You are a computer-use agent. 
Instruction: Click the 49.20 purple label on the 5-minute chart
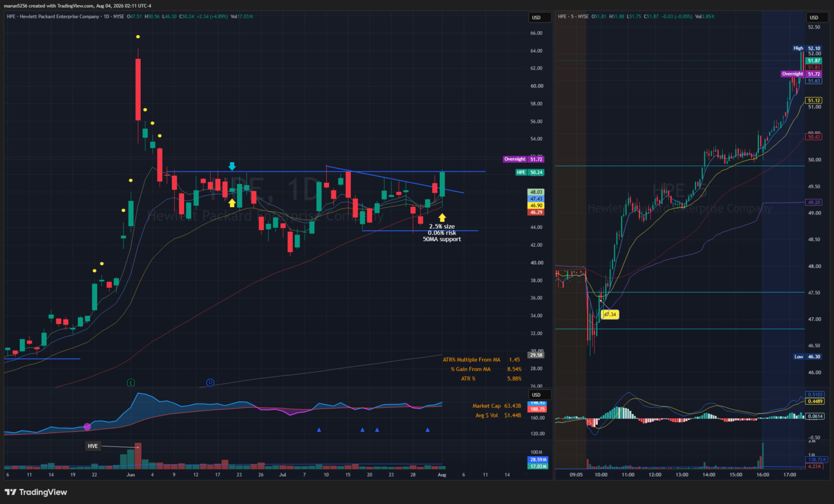(x=814, y=202)
